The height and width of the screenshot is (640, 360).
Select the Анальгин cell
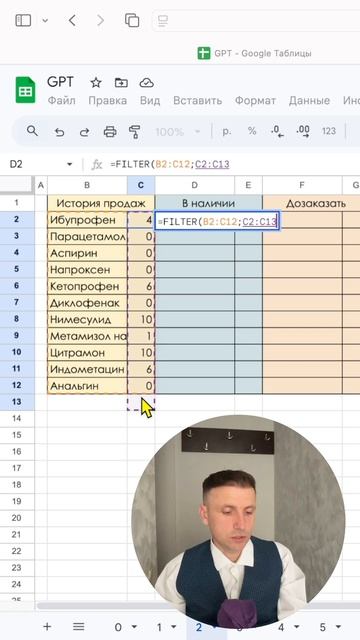pos(87,386)
